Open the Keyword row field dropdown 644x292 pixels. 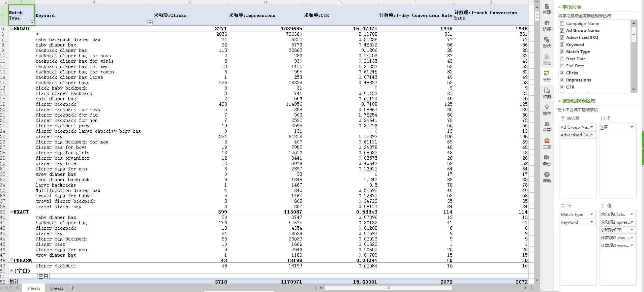tap(592, 222)
